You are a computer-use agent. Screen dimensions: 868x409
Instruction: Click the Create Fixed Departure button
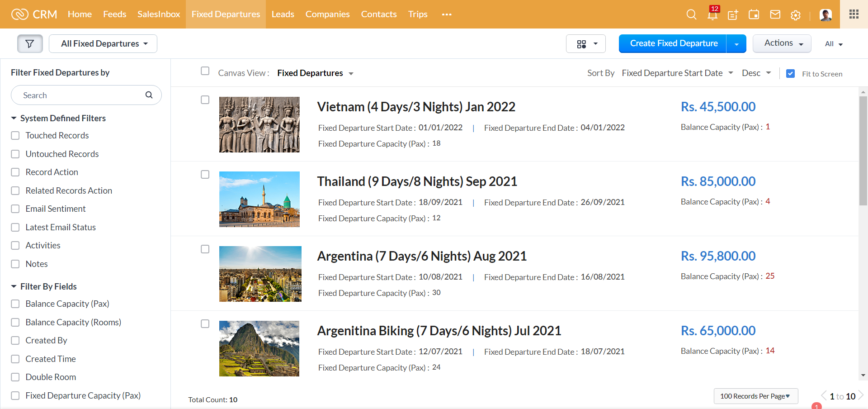tap(673, 43)
